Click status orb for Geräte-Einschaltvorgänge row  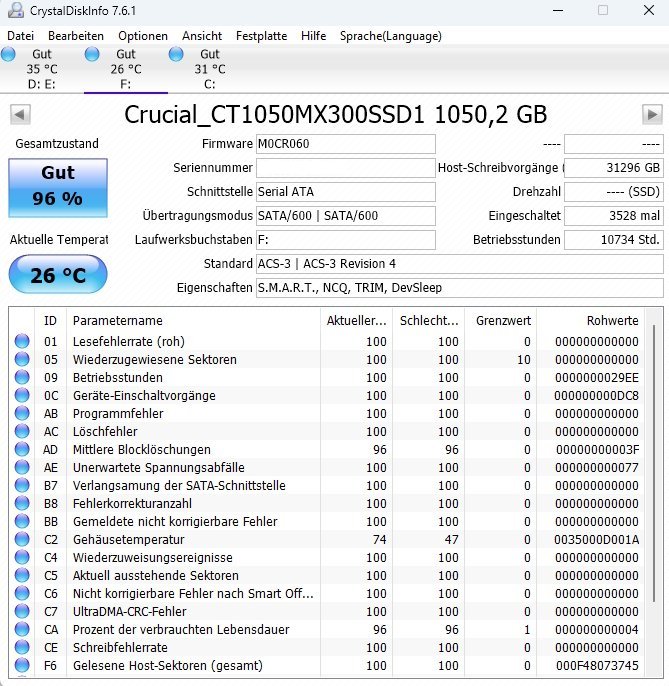pos(22,395)
